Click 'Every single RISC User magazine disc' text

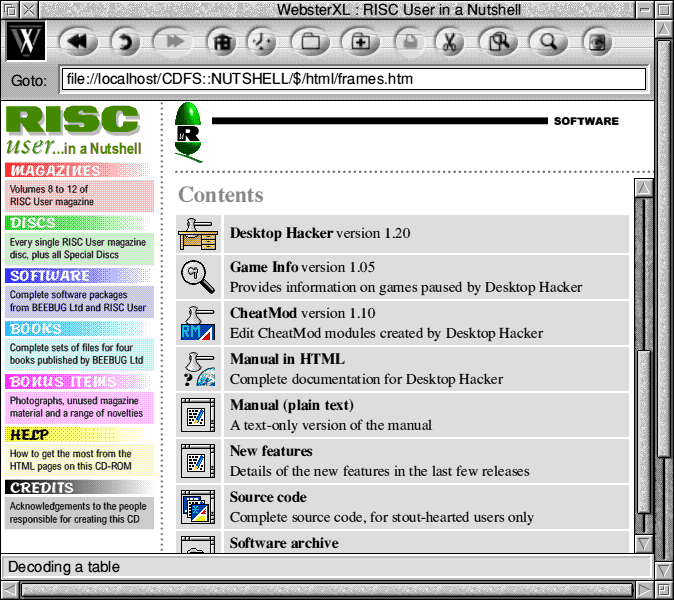[79, 248]
